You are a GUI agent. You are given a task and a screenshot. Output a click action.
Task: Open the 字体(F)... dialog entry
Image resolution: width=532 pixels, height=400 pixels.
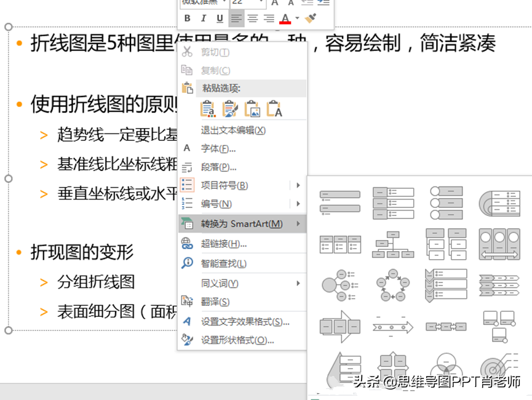point(243,148)
